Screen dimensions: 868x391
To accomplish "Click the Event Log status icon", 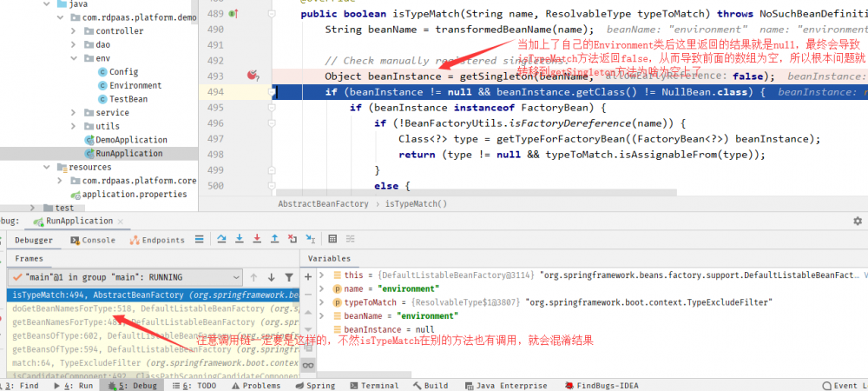I will click(x=826, y=386).
